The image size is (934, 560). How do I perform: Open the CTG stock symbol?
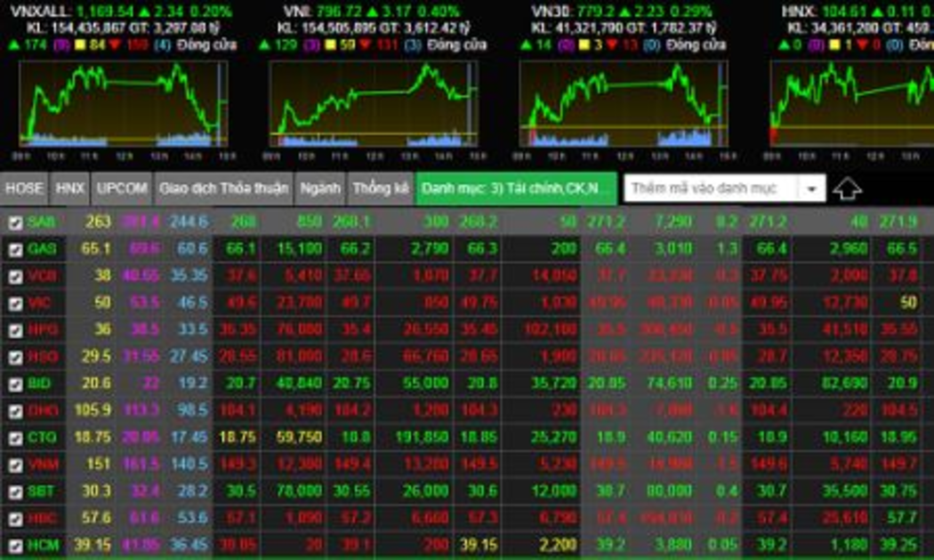41,437
